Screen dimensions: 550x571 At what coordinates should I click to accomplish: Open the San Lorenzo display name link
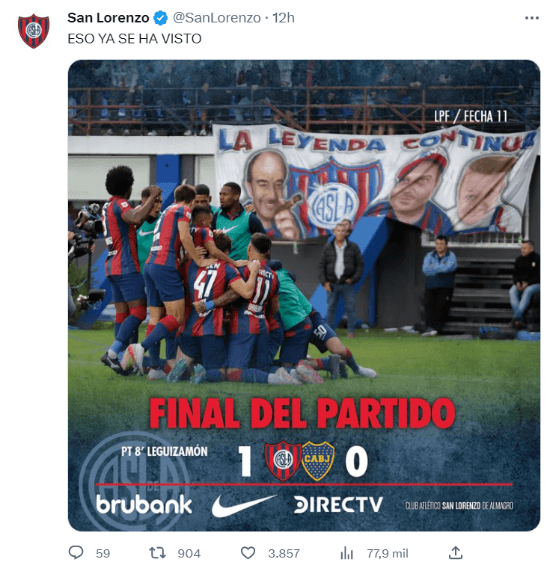coord(108,18)
